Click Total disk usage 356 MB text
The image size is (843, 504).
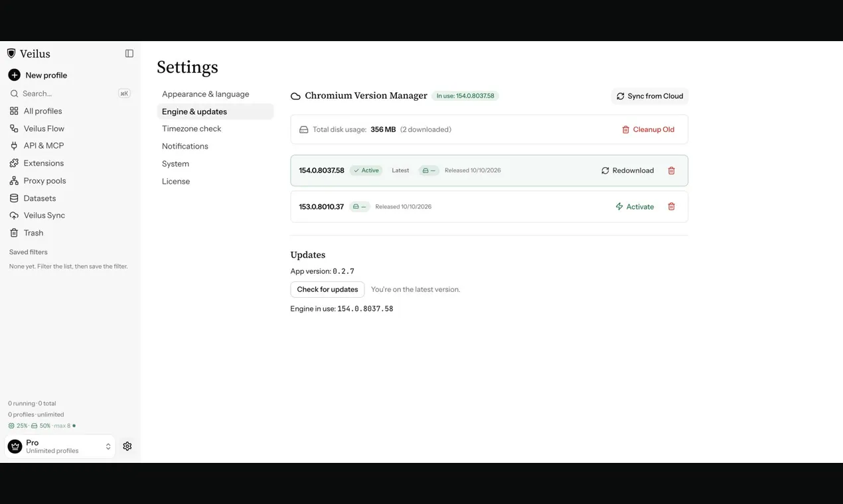(x=354, y=129)
